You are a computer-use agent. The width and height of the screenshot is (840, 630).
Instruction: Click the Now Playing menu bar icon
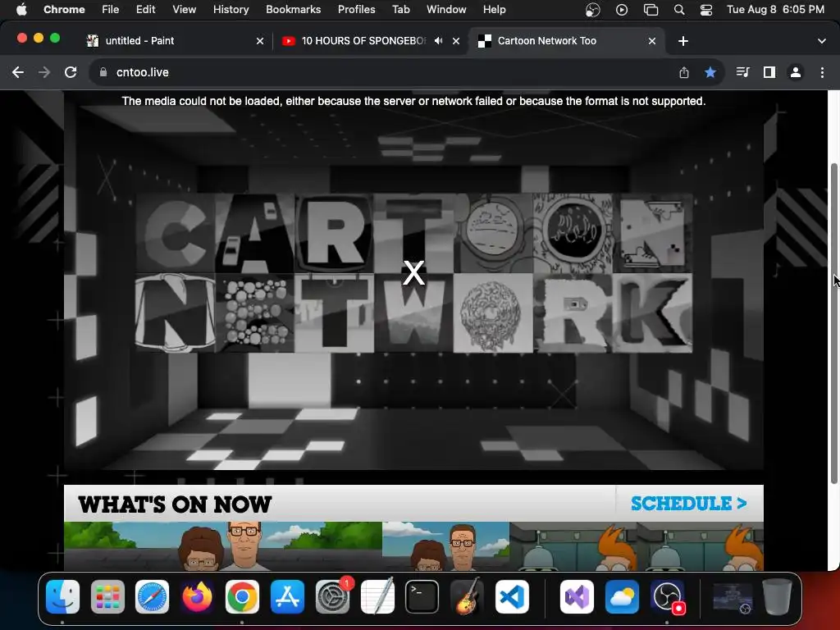622,10
